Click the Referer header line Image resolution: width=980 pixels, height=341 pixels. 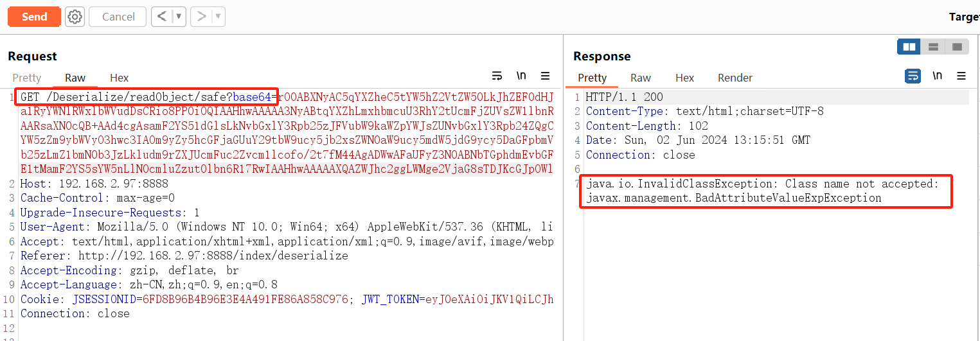184,256
